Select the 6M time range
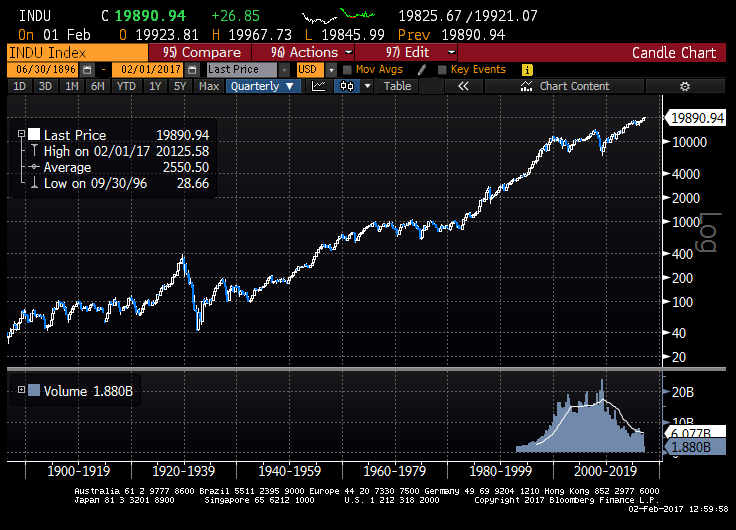The image size is (736, 530). click(x=98, y=86)
